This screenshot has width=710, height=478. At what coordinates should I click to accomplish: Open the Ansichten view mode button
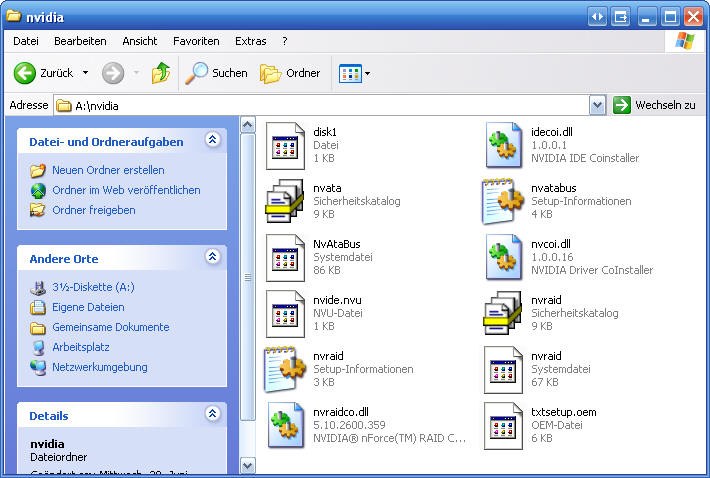[x=350, y=73]
